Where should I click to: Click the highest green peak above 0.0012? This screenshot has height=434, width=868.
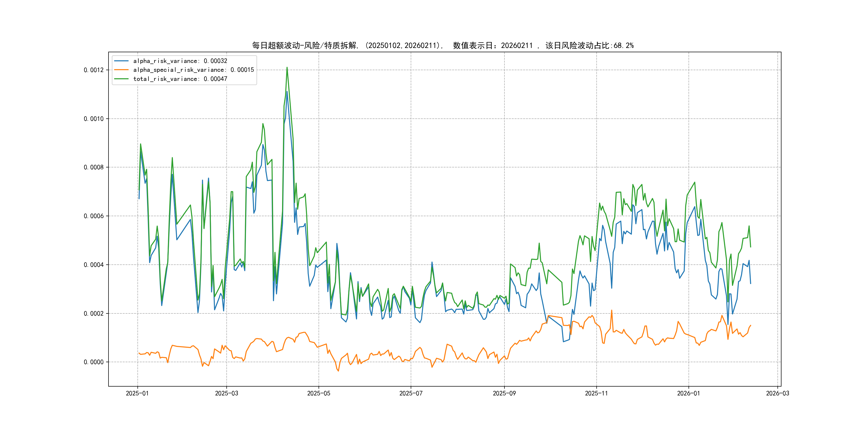(x=287, y=68)
